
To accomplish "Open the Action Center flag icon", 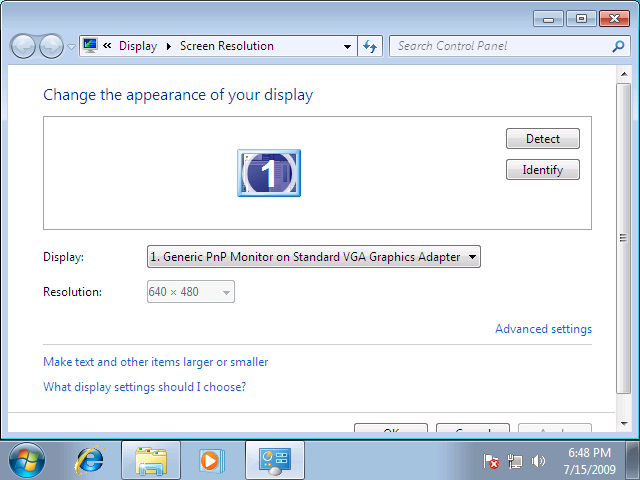I will (x=492, y=461).
